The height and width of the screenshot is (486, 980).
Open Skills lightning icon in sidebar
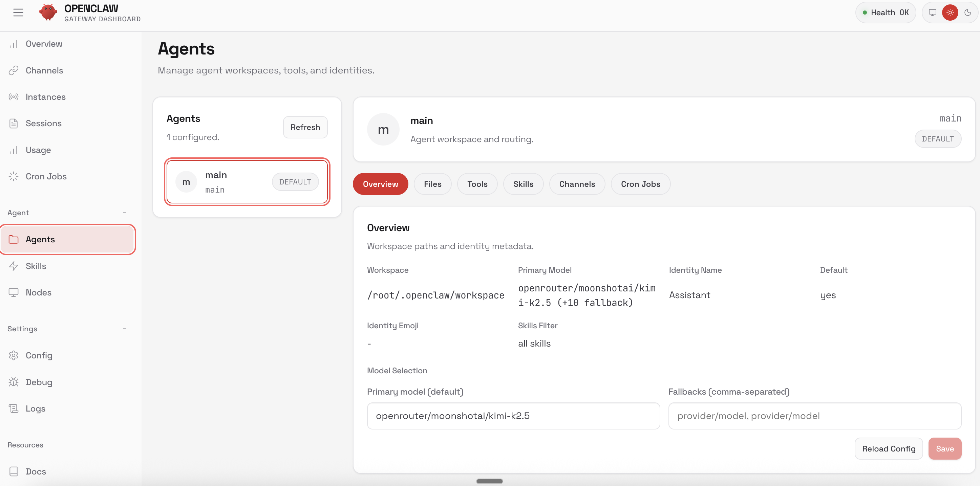(14, 266)
